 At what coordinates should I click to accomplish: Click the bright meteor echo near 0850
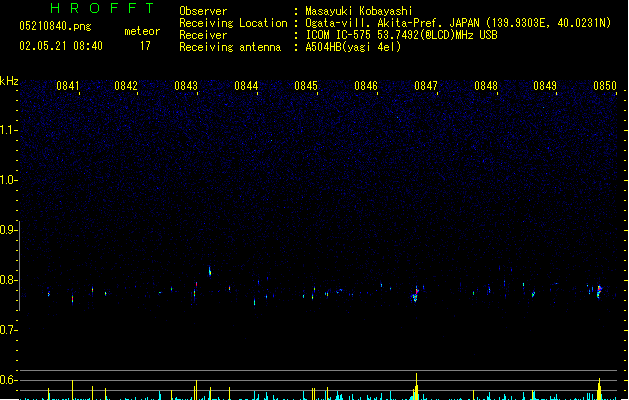599,292
